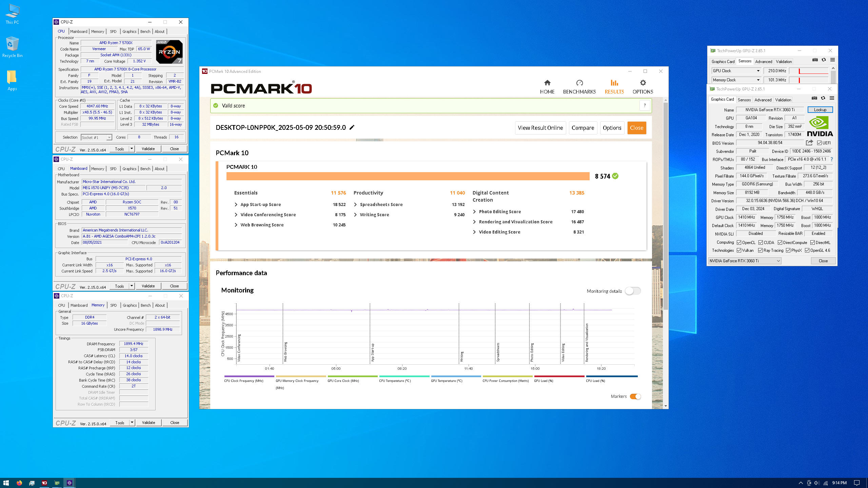Open hamburger menu in GPU-Z Sensors window
Screen dimensions: 868x488
[832, 60]
